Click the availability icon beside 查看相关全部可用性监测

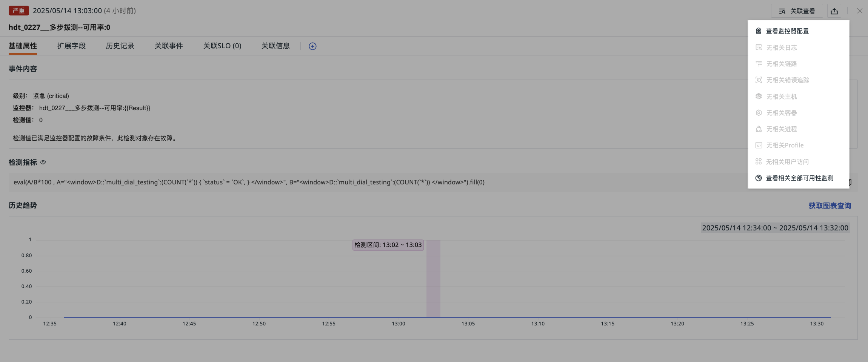tap(759, 178)
